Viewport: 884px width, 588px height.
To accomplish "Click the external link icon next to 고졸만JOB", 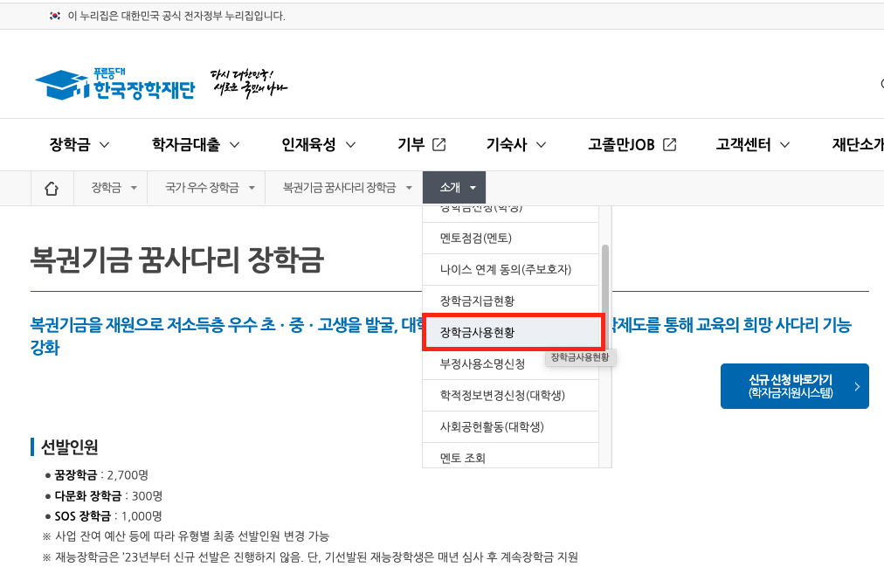I will pos(669,144).
